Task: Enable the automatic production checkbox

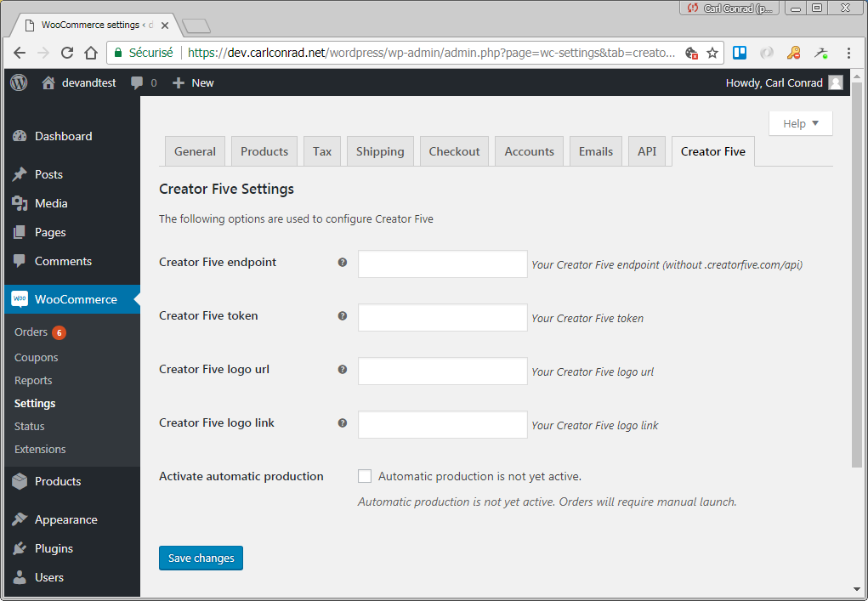Action: (365, 477)
